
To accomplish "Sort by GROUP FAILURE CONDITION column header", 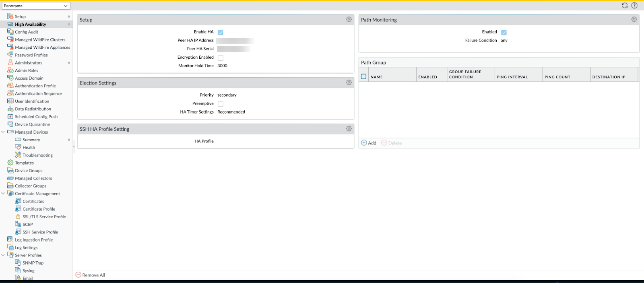I will 471,74.
